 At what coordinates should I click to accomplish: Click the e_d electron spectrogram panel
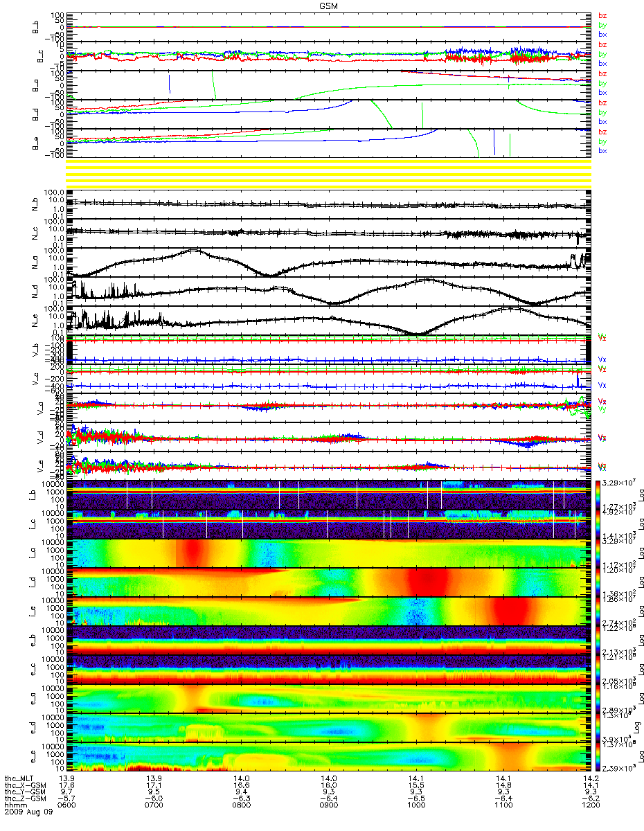click(330, 727)
